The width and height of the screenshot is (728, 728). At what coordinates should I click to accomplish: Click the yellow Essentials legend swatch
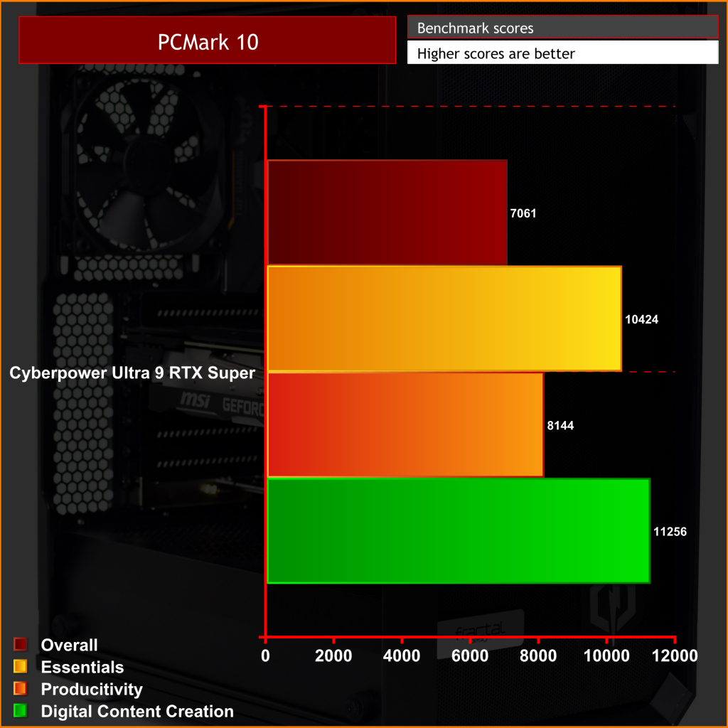click(21, 666)
